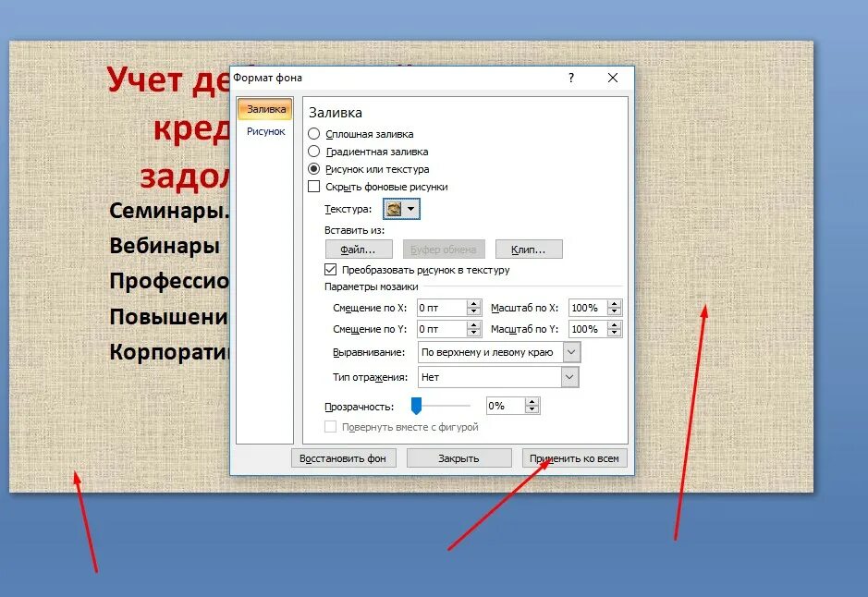Focus the Масштаб по Y field
This screenshot has width=868, height=597.
click(588, 329)
